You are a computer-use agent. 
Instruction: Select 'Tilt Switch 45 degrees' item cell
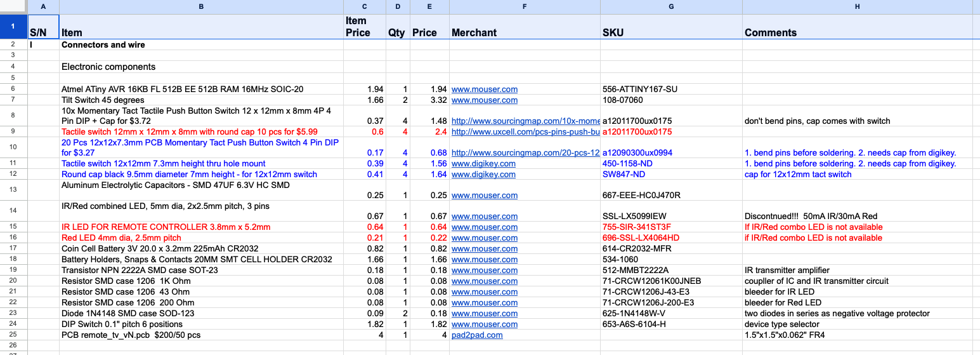click(201, 100)
